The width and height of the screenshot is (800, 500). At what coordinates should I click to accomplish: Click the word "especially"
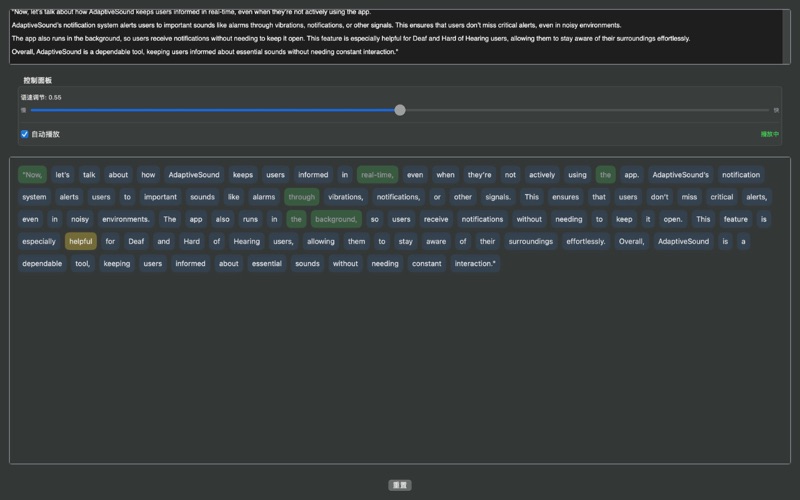pyautogui.click(x=39, y=241)
